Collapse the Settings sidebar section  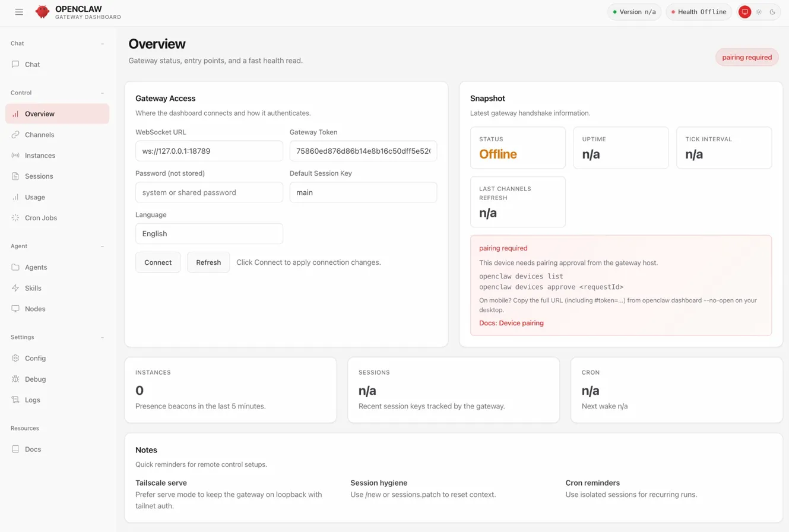coord(102,337)
